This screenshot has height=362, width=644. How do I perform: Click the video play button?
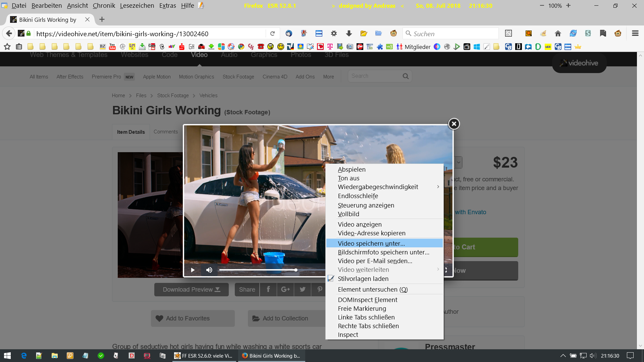193,270
